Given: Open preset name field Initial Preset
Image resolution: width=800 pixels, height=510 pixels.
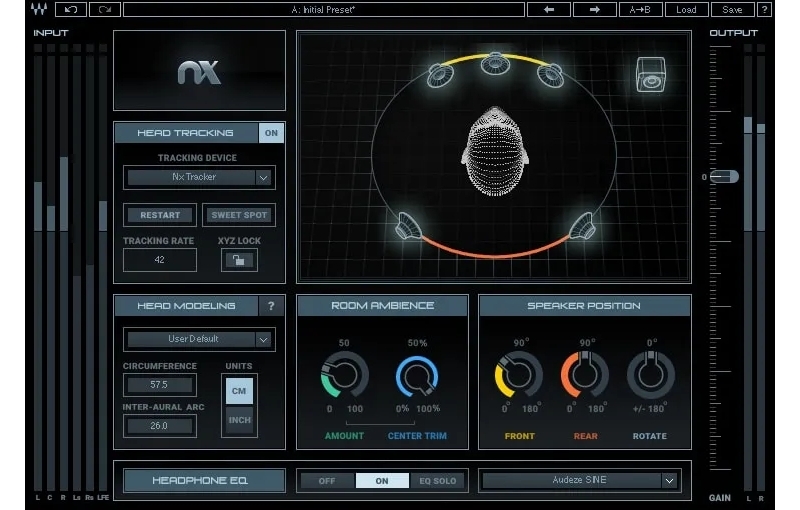Looking at the screenshot, I should [323, 9].
